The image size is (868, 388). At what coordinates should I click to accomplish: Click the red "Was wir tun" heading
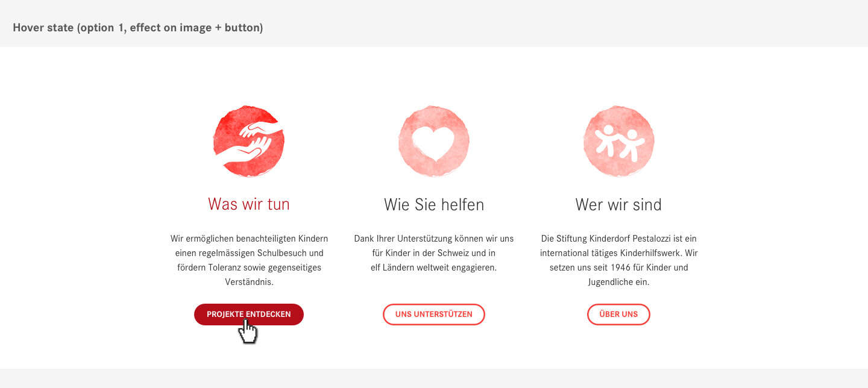[249, 204]
